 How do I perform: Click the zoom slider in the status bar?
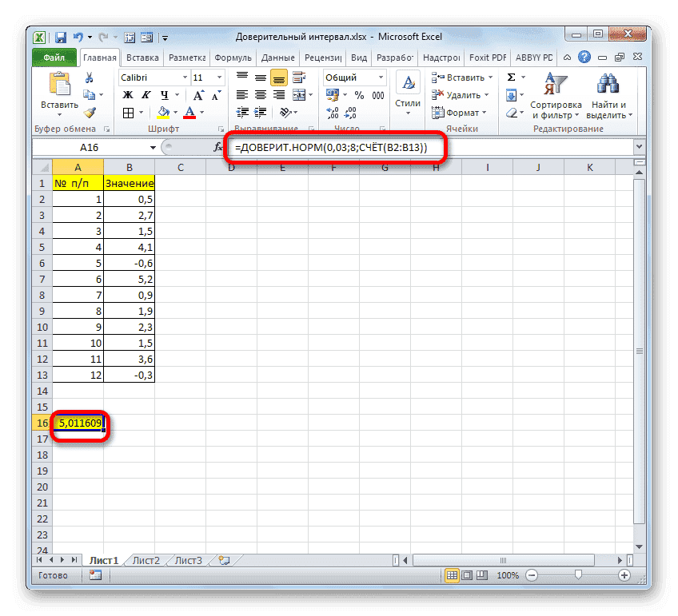[x=578, y=574]
